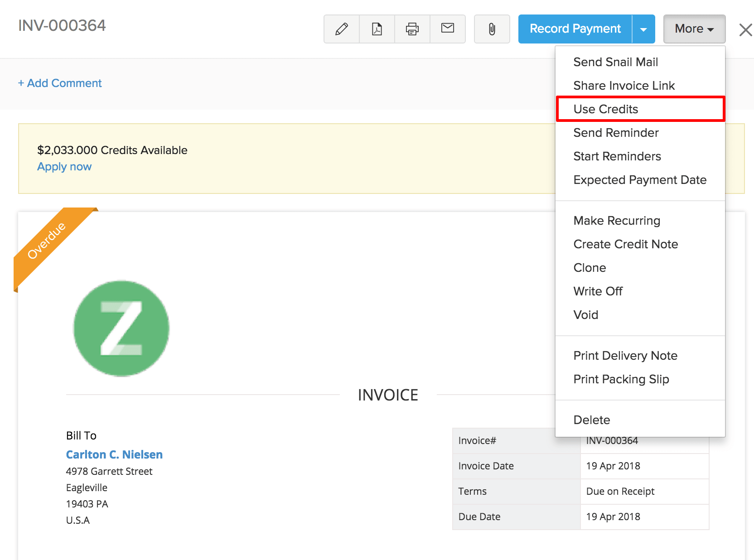The height and width of the screenshot is (560, 754).
Task: Click the pencil edit invoice icon
Action: click(342, 29)
